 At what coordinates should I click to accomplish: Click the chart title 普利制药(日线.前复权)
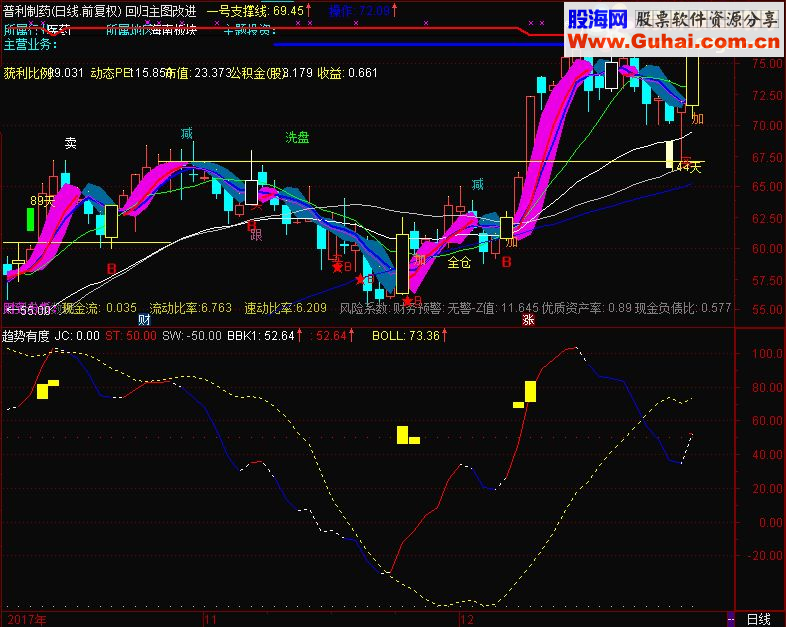pyautogui.click(x=62, y=12)
